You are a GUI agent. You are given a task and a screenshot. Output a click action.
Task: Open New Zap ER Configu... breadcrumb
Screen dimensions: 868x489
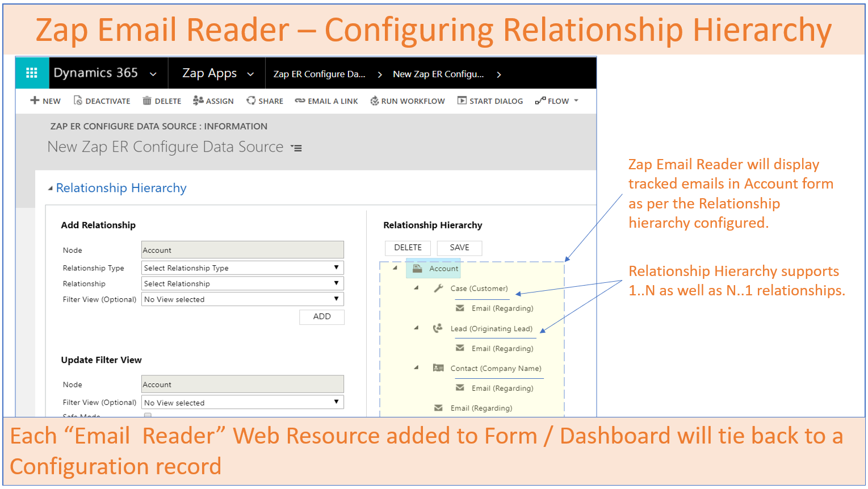438,74
